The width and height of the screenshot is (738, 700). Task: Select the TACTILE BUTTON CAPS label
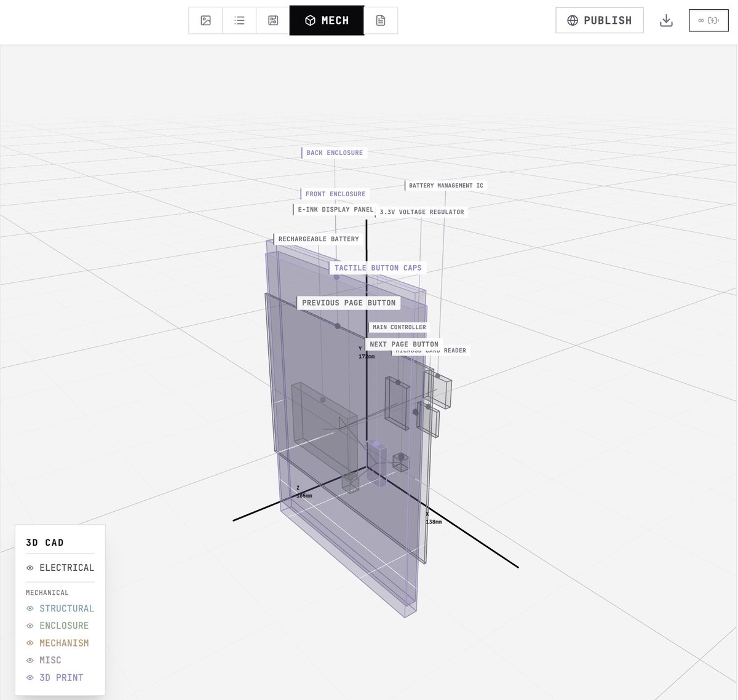pos(378,268)
